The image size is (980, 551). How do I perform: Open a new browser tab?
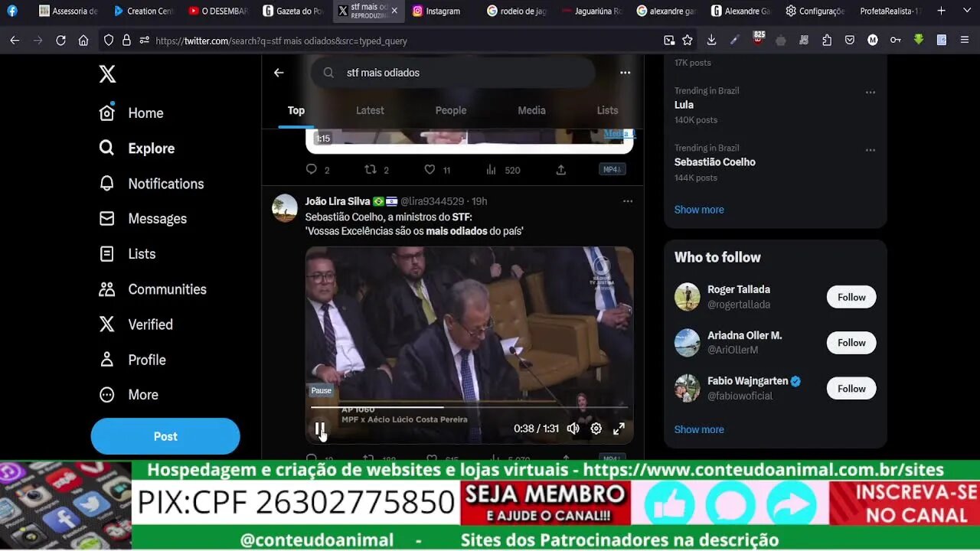click(941, 11)
